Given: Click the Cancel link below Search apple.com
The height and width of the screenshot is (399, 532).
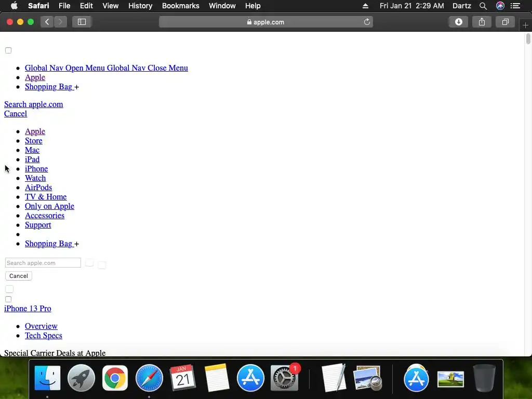Looking at the screenshot, I should (x=16, y=114).
